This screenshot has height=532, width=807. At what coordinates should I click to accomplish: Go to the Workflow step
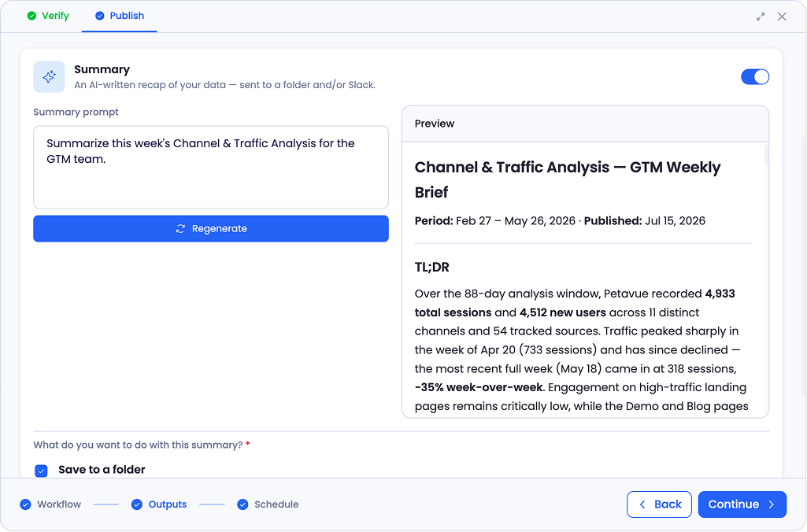(x=50, y=504)
